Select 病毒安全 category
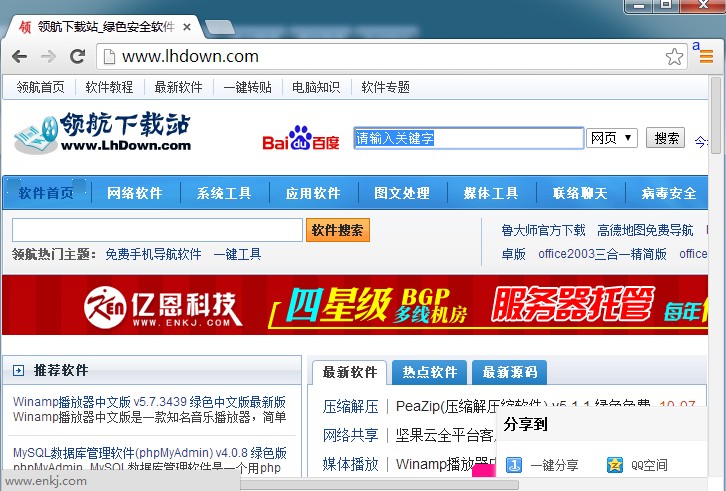The image size is (726, 491). click(x=669, y=193)
